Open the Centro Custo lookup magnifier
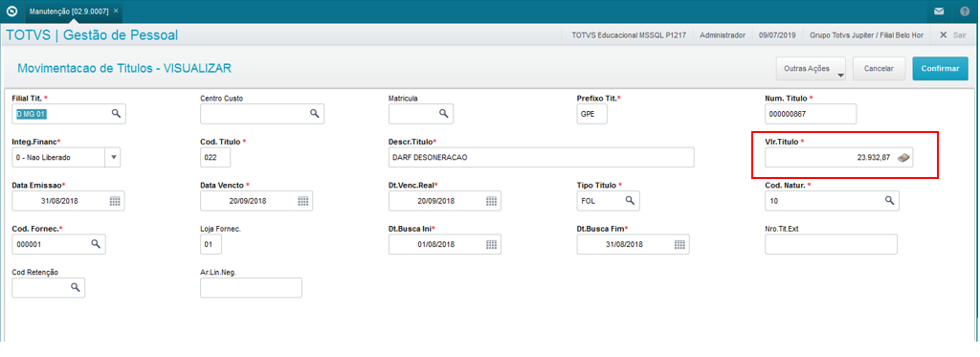This screenshot has width=980, height=357. [314, 113]
